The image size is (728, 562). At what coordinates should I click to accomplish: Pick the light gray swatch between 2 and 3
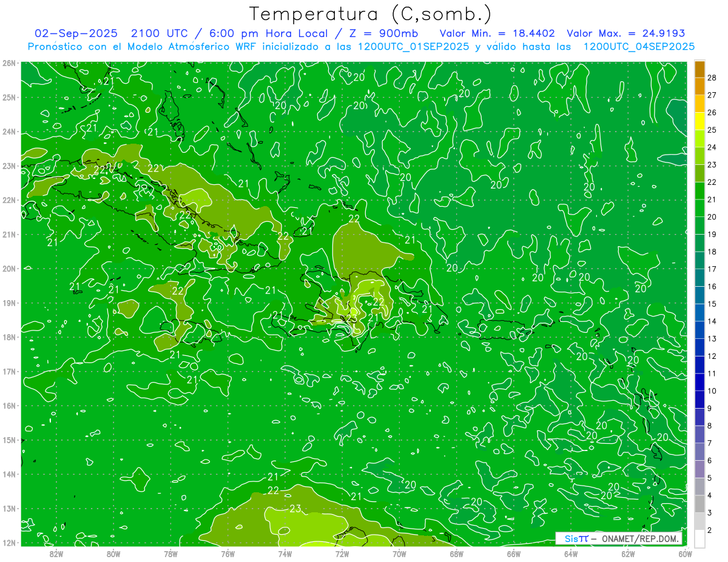(x=699, y=521)
